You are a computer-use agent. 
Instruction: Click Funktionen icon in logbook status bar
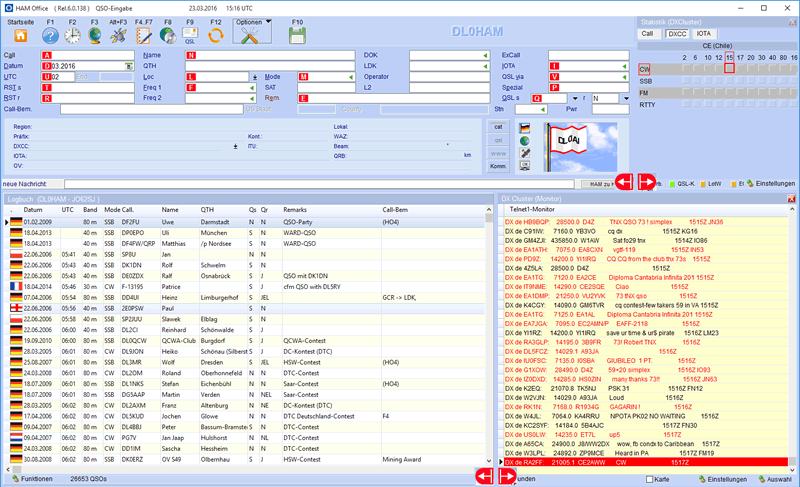coord(16,479)
